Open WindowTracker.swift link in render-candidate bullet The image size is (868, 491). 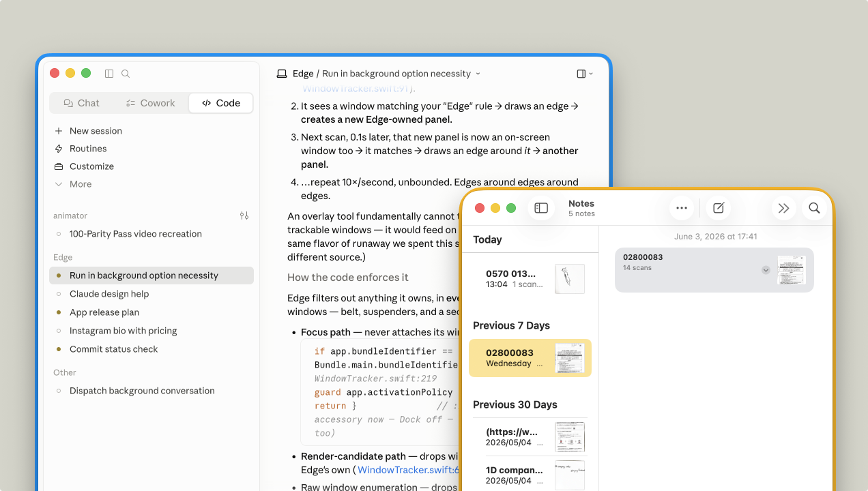click(x=408, y=470)
